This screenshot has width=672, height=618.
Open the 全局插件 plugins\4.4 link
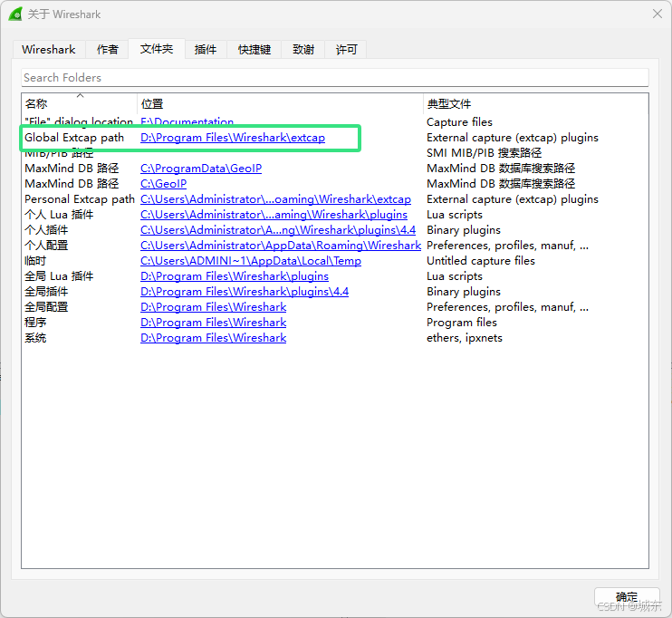[x=245, y=292]
